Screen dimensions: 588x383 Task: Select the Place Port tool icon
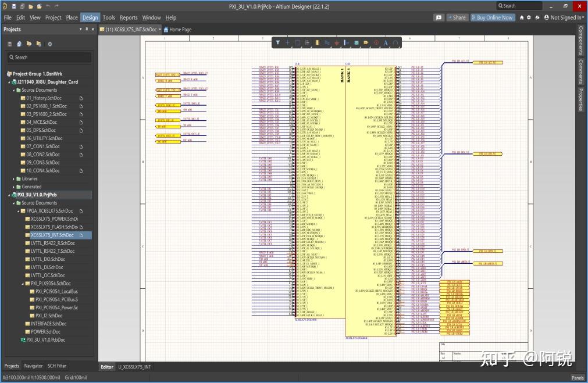[366, 42]
